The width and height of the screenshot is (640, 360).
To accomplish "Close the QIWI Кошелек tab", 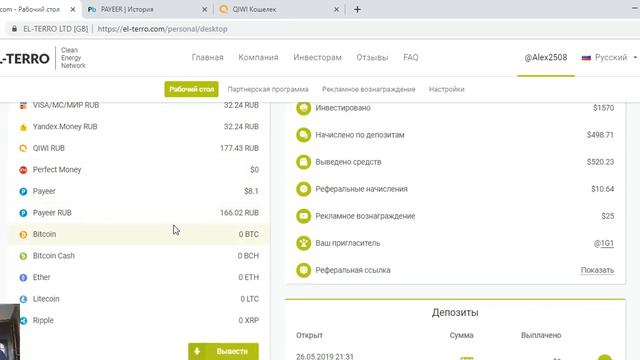I will [x=336, y=9].
